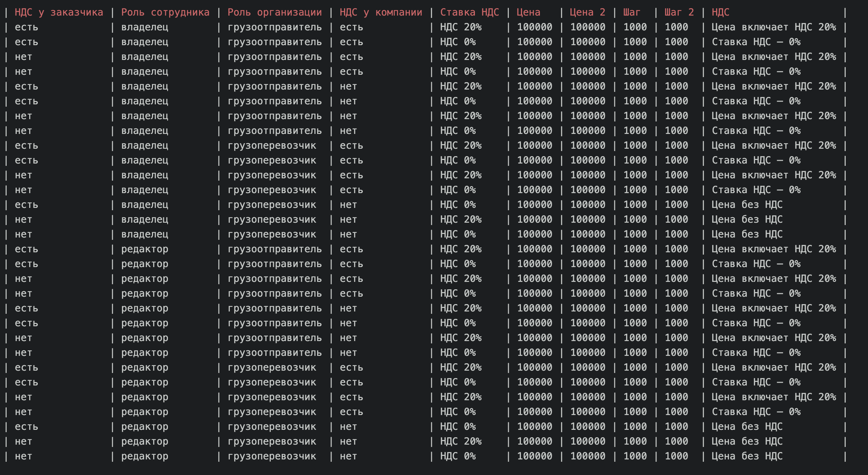Click the rightmost 'НДС' column header
This screenshot has width=868, height=475.
720,12
